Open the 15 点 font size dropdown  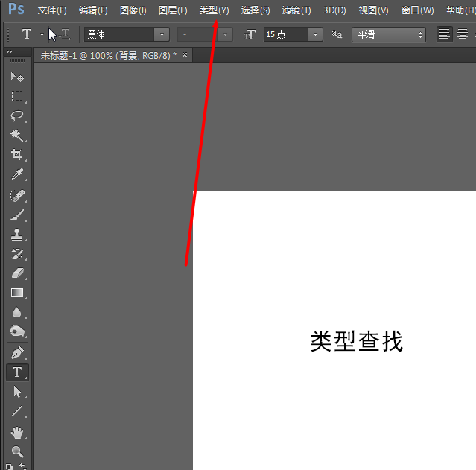(315, 34)
